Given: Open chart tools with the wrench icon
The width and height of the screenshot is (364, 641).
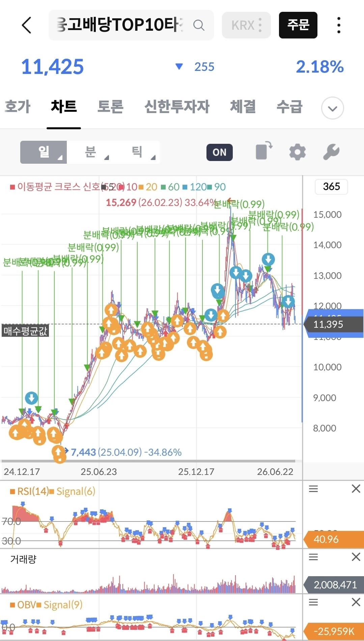Looking at the screenshot, I should click(331, 152).
